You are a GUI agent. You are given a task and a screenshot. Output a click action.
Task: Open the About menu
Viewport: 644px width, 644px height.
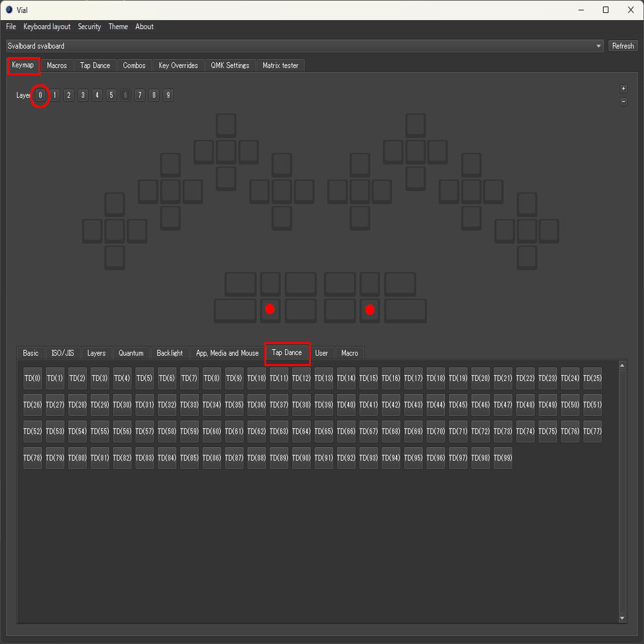pyautogui.click(x=144, y=27)
